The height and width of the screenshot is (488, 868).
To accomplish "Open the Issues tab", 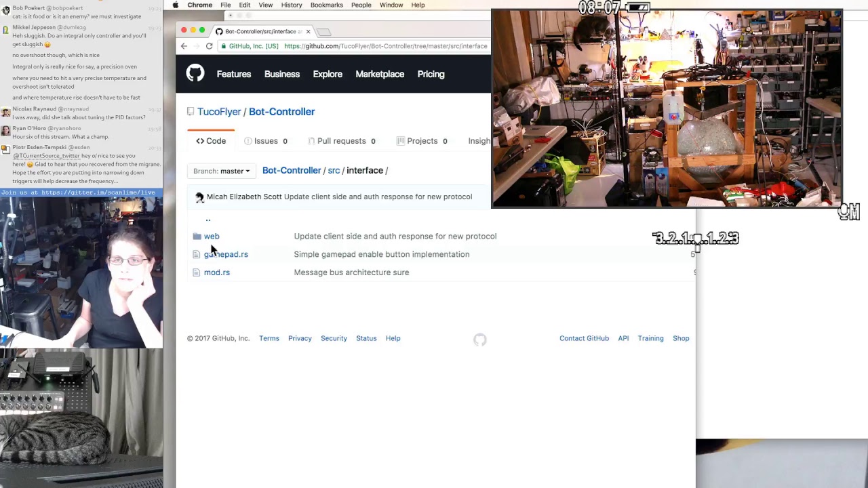I will [265, 141].
